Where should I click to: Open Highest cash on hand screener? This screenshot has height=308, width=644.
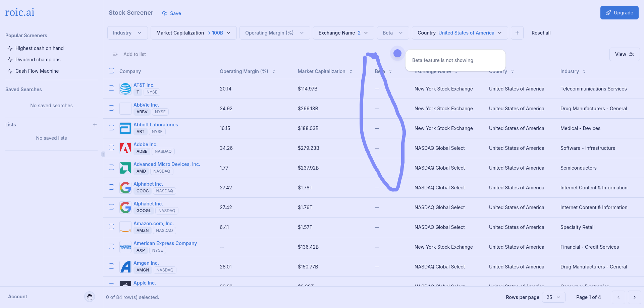coord(39,48)
